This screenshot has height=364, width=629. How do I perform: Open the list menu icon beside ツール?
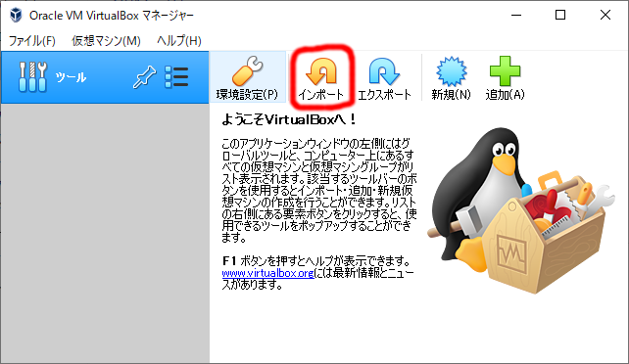pyautogui.click(x=176, y=77)
